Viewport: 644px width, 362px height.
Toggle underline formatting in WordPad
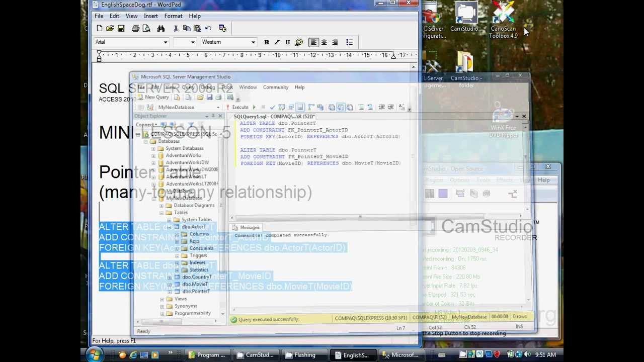pos(287,42)
